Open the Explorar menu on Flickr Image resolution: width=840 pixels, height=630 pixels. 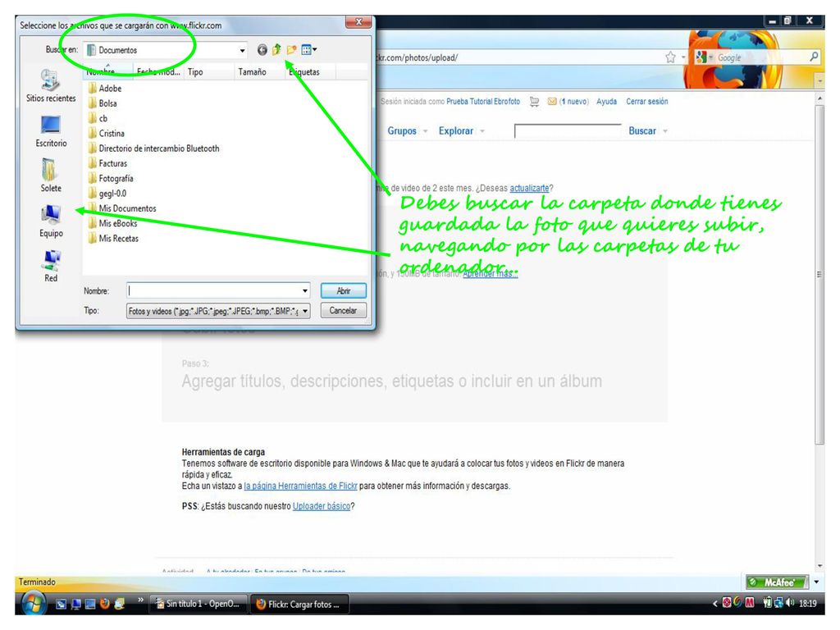[x=456, y=130]
